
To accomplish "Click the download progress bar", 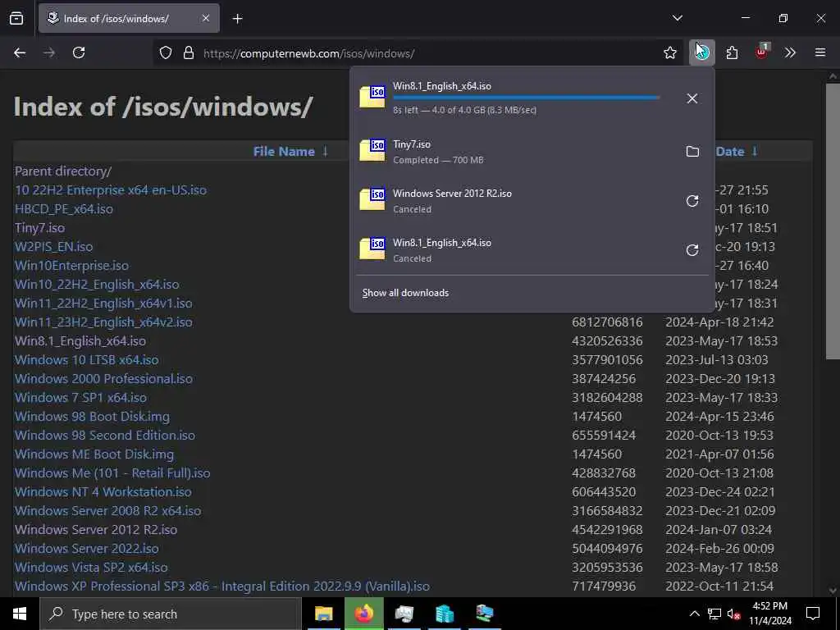I will click(x=526, y=98).
